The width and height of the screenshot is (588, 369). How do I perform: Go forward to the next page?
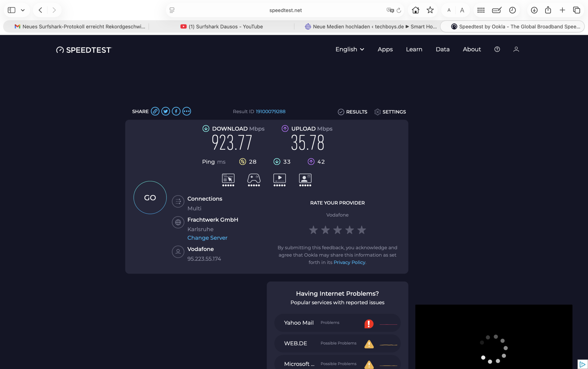[54, 10]
